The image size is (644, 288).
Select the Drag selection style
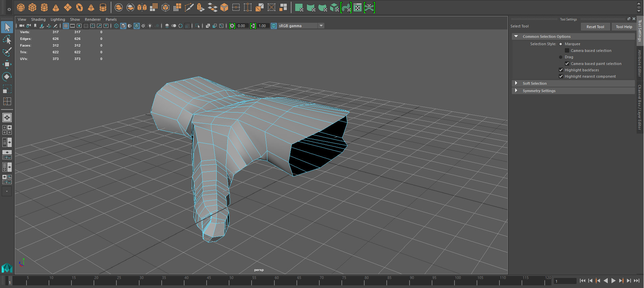point(561,57)
